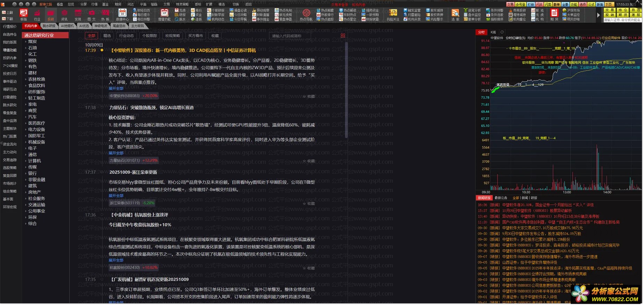
Task: Open the 图文 toolbar icon
Action: [x=91, y=15]
